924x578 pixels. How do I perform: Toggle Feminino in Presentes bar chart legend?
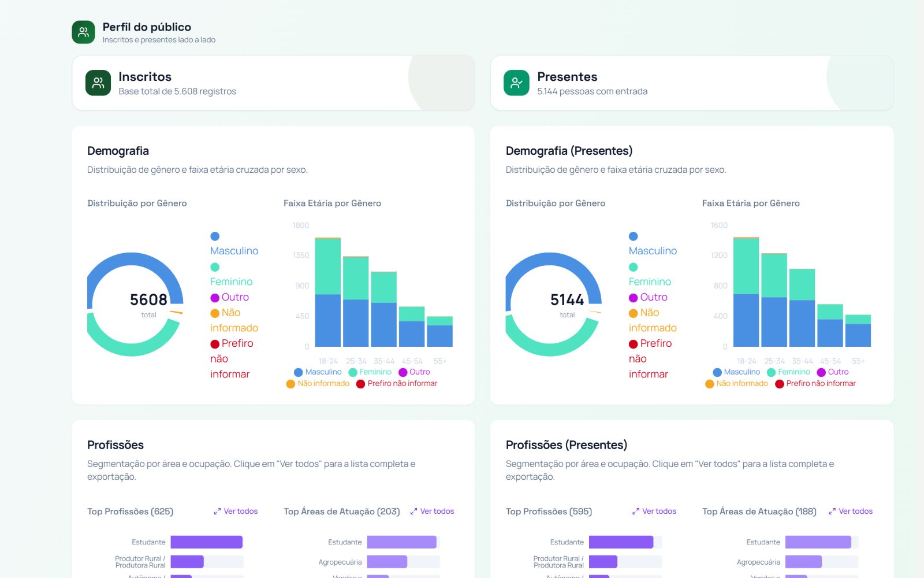(x=789, y=372)
